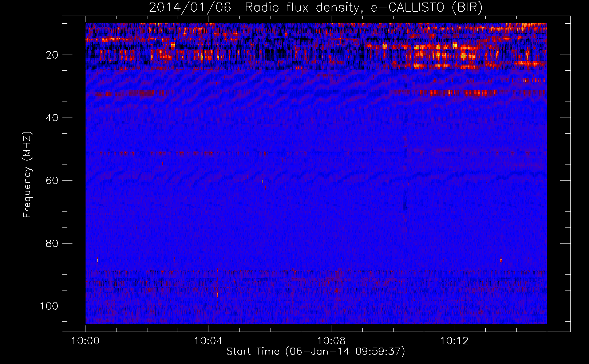589x364 pixels.
Task: Click the '60' frequency tick label
Action: [52, 181]
